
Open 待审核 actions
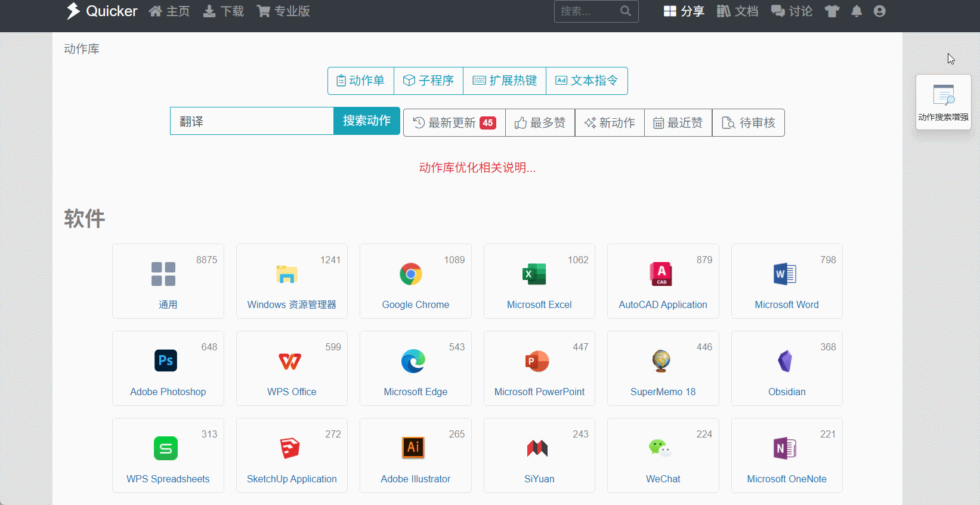coord(749,123)
